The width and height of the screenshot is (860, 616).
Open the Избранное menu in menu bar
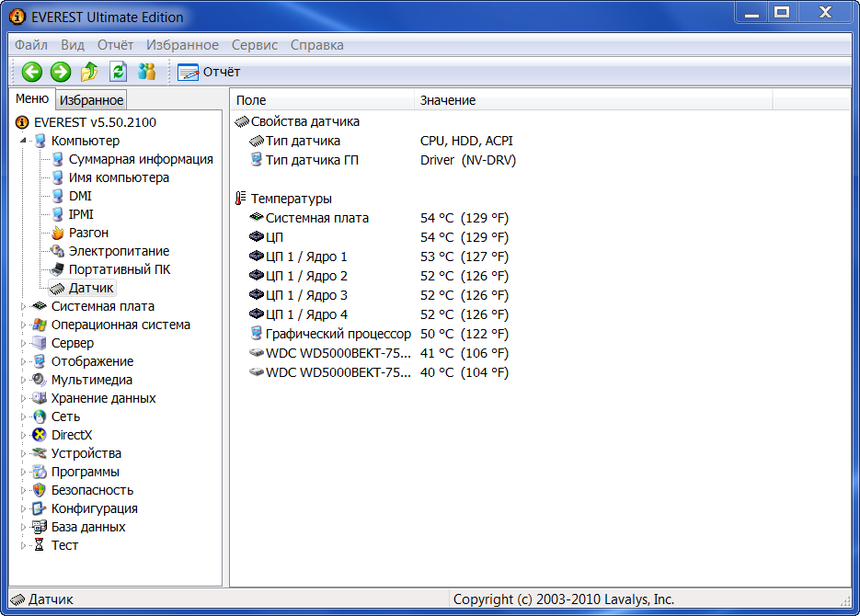click(x=182, y=45)
